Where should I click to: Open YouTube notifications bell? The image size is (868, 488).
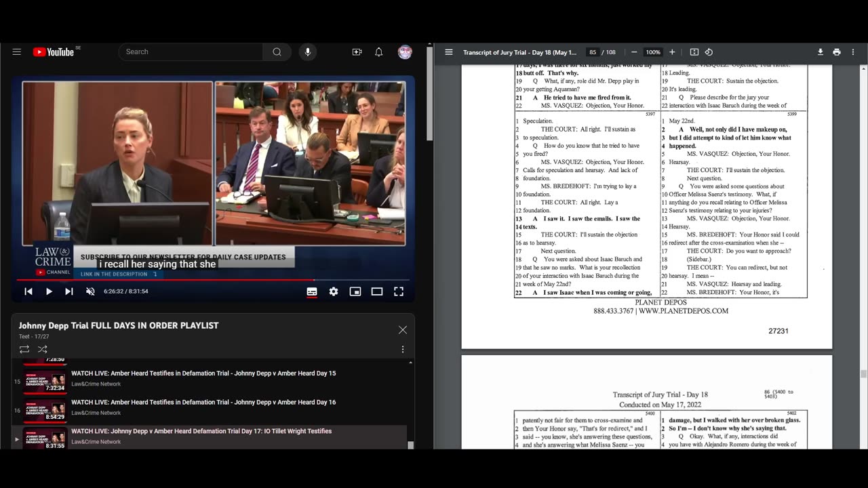[379, 52]
